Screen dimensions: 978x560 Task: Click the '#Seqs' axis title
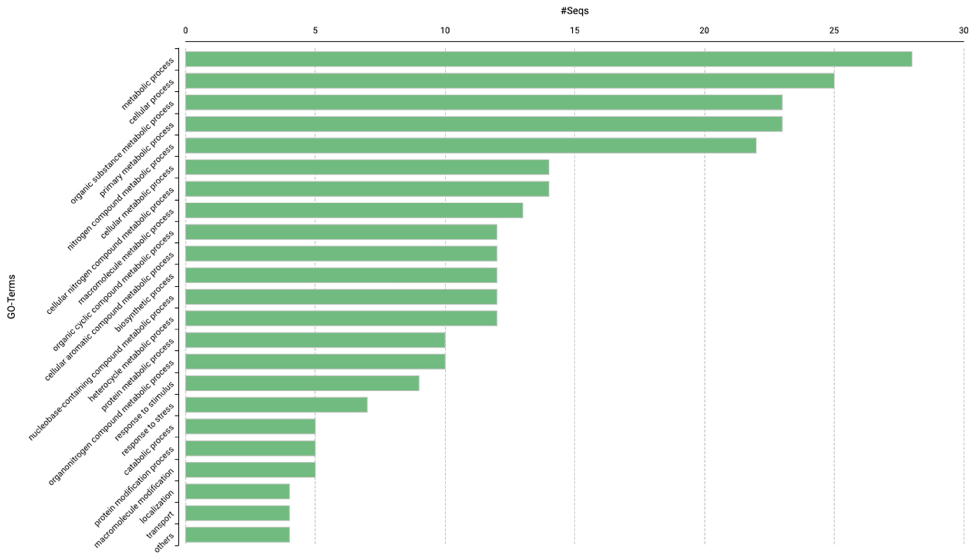574,11
